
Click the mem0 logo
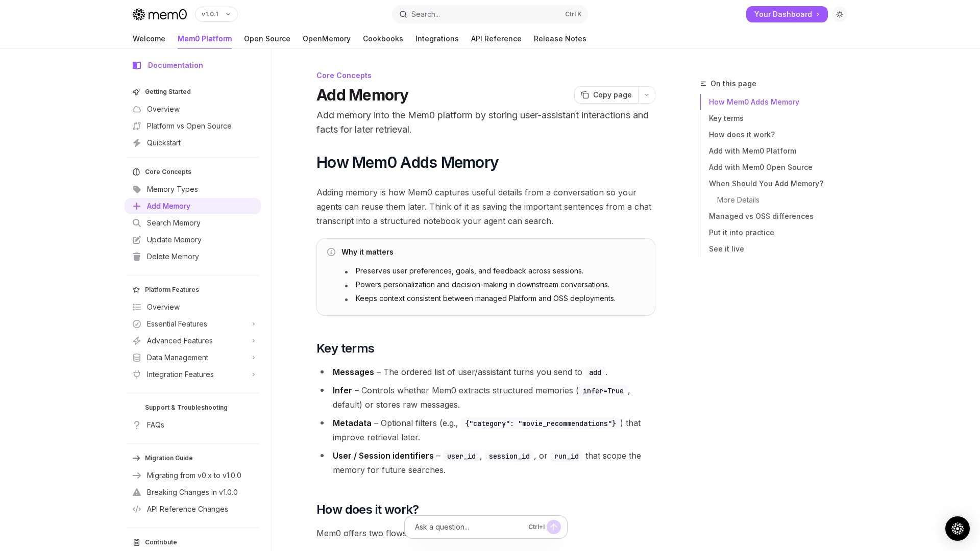[160, 14]
